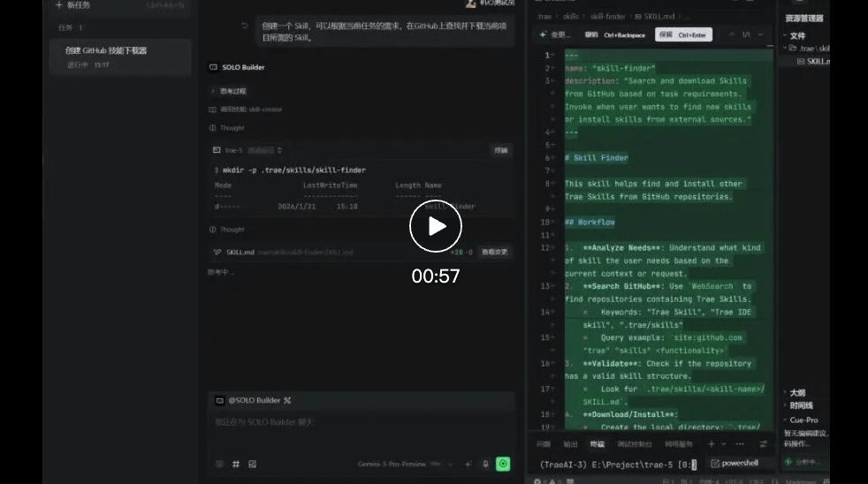The image size is (868, 484).
Task: Click the image attachment icon
Action: 253,464
